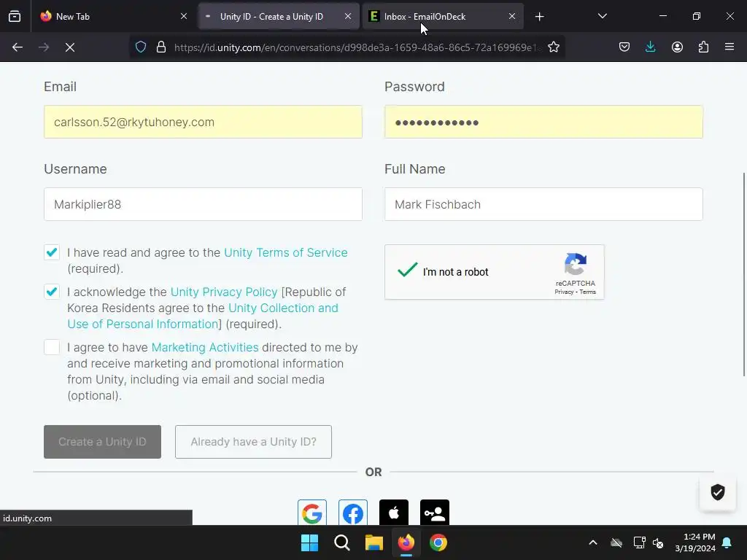
Task: Close the Unity ID tab
Action: [x=348, y=17]
